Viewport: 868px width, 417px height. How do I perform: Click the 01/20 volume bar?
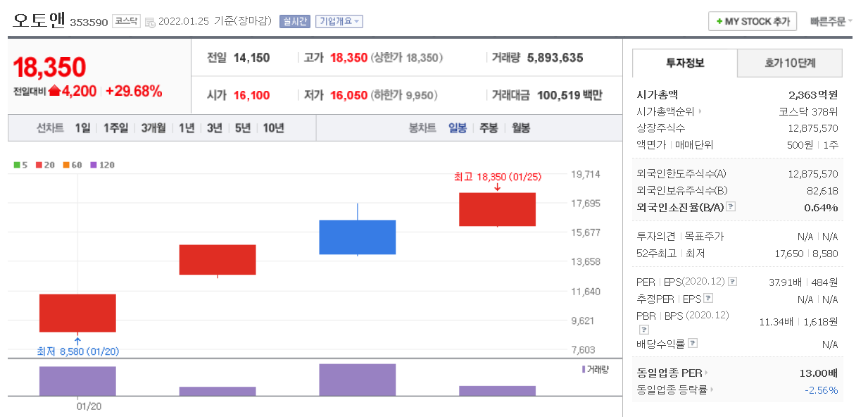pos(77,381)
